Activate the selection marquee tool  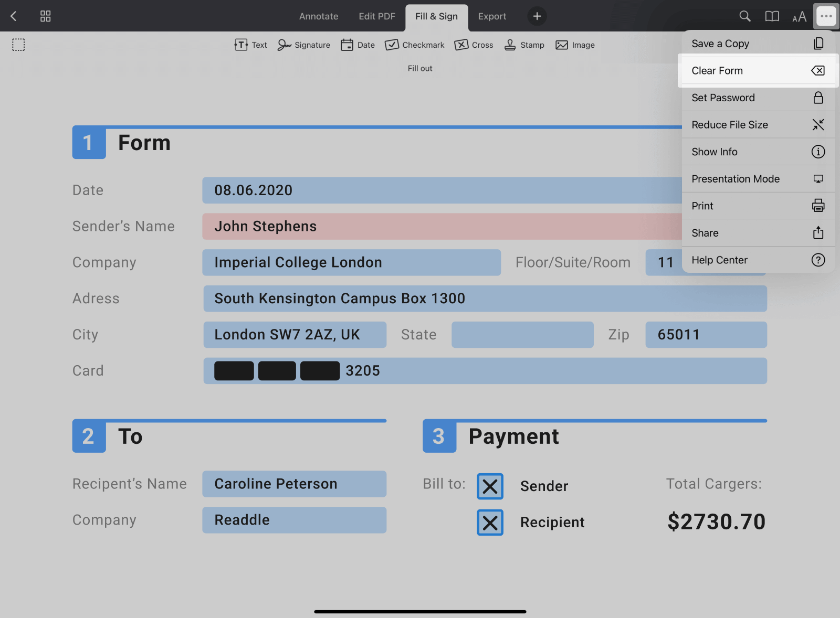click(x=18, y=44)
